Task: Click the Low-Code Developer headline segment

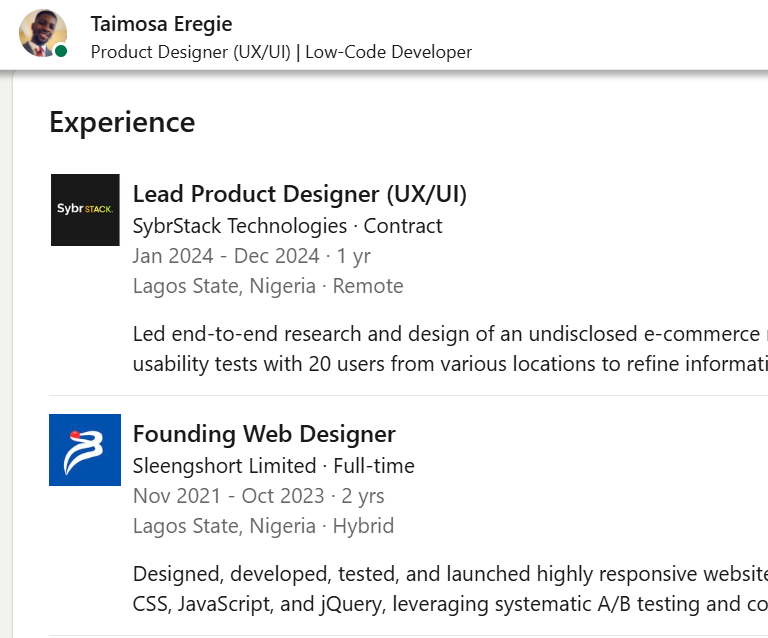Action: 388,52
